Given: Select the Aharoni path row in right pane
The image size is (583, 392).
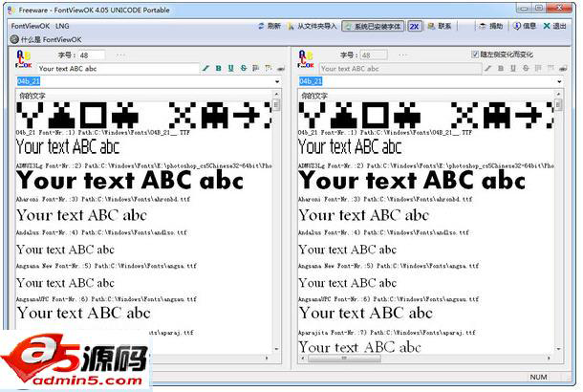Looking at the screenshot, I should (x=385, y=199).
